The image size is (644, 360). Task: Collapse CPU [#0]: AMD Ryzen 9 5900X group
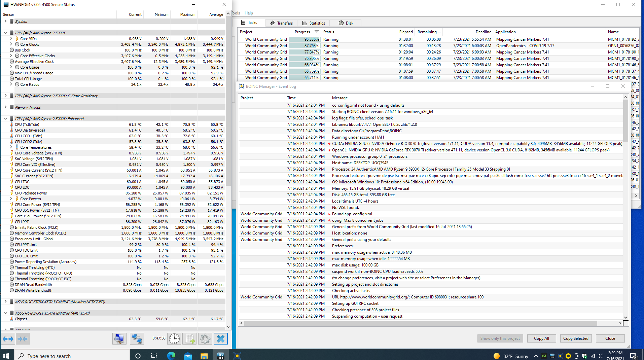[x=5, y=33]
